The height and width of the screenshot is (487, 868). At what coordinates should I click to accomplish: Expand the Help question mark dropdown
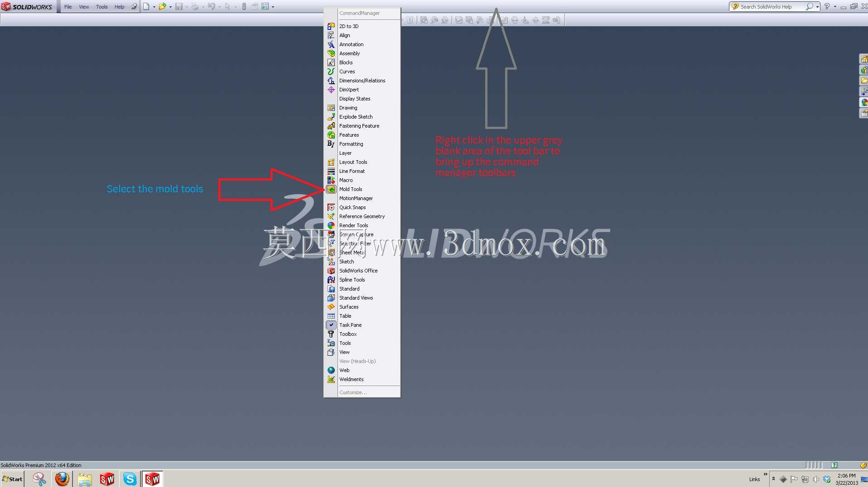835,7
